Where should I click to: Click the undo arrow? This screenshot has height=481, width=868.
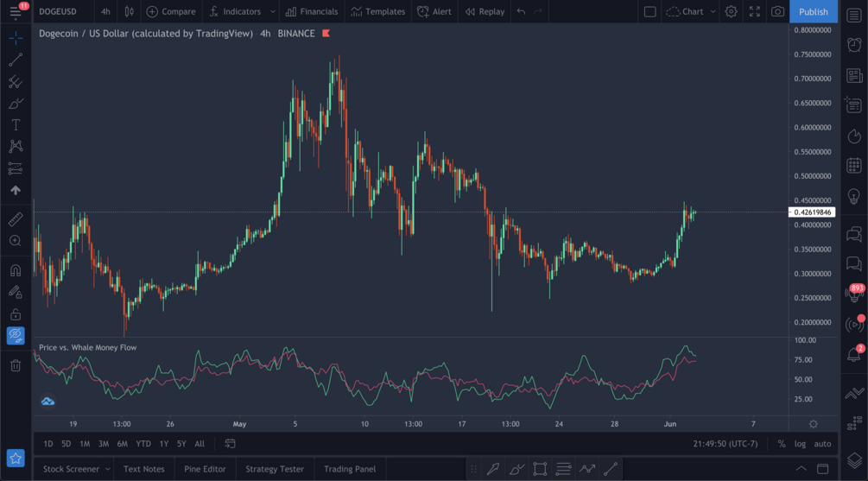pyautogui.click(x=521, y=11)
